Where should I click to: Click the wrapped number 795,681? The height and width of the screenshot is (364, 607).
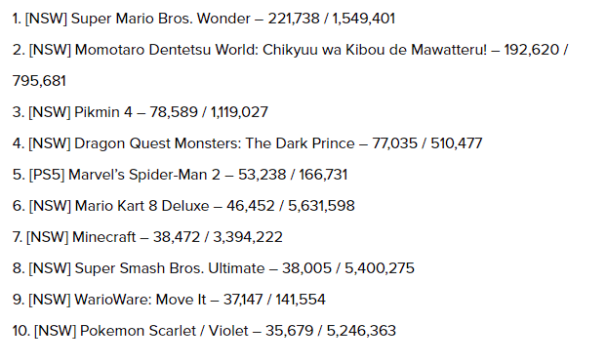39,81
